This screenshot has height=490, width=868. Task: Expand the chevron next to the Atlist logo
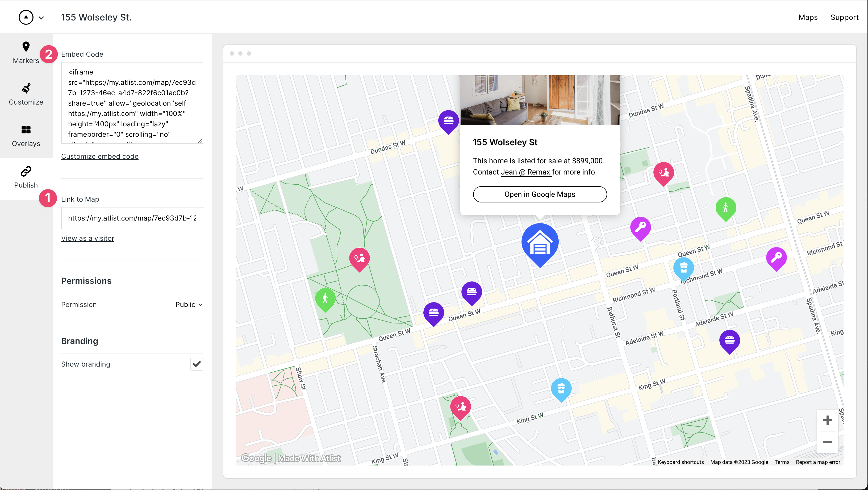click(41, 17)
